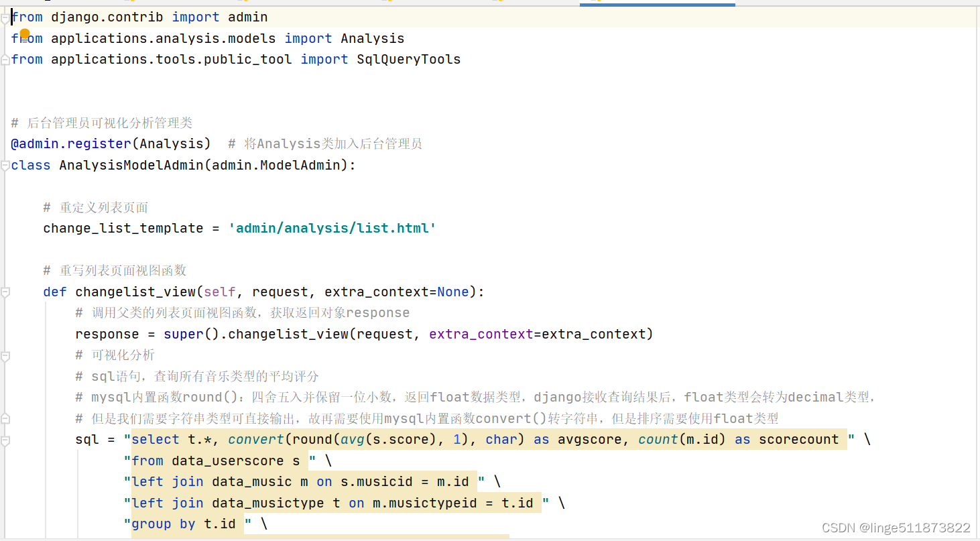Click 'group by t.id' sql line
The width and height of the screenshot is (980, 541).
pyautogui.click(x=184, y=524)
